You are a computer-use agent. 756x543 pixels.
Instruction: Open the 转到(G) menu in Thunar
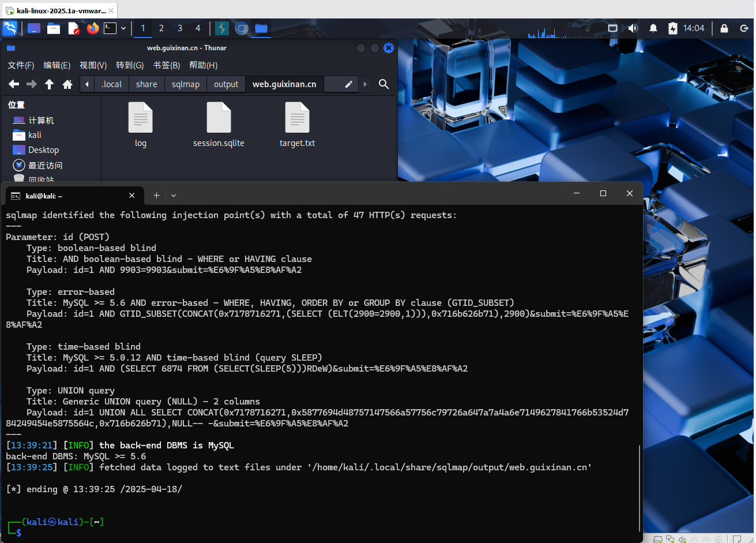click(x=130, y=65)
